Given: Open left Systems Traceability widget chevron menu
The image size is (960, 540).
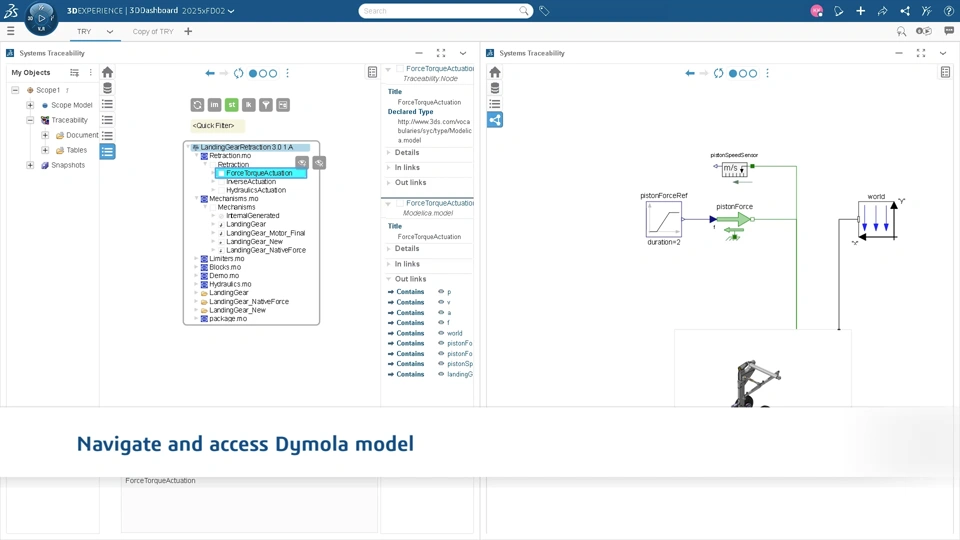Looking at the screenshot, I should tap(463, 53).
